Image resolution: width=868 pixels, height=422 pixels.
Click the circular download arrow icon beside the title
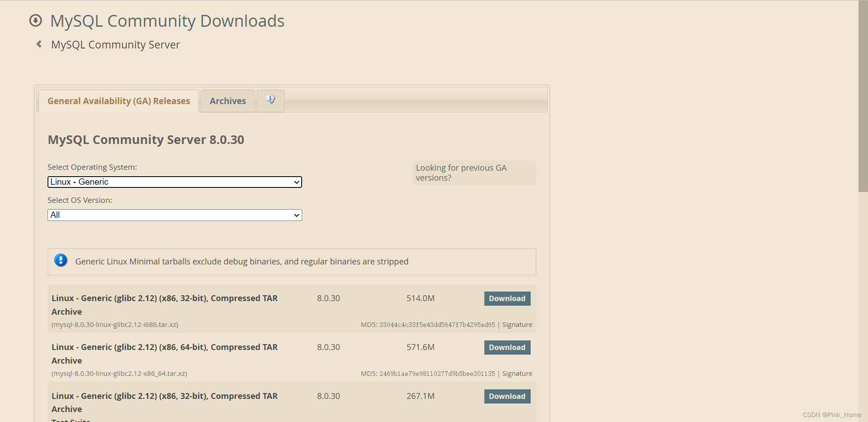(35, 20)
